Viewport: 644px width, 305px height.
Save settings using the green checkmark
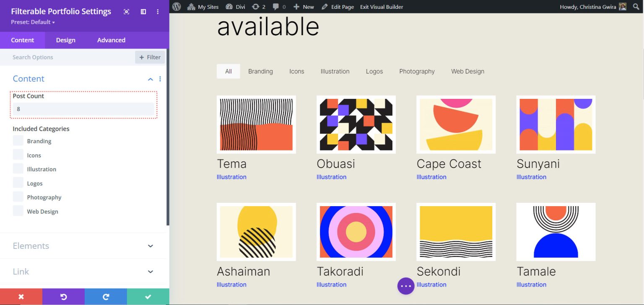pyautogui.click(x=148, y=297)
